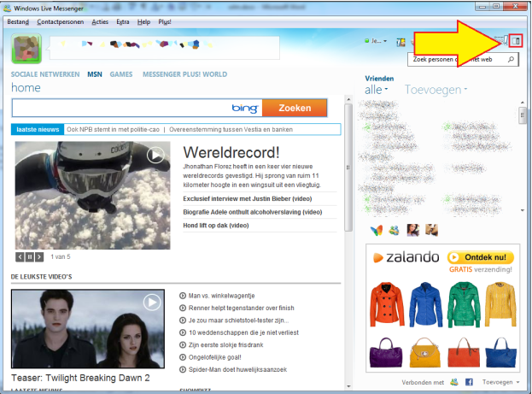
Task: Open 'Renner helpt tegenstander over finish' link
Action: point(241,308)
